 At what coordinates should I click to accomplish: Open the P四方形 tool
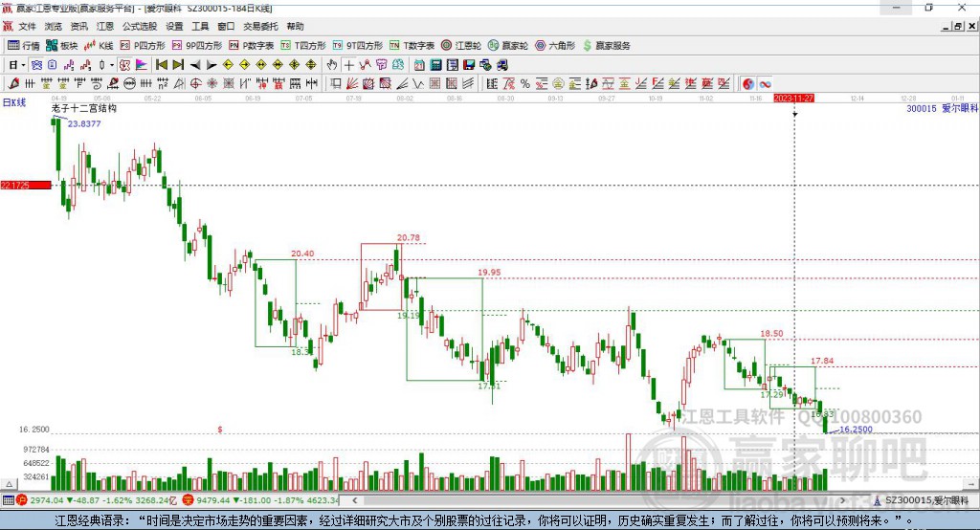tap(142, 46)
